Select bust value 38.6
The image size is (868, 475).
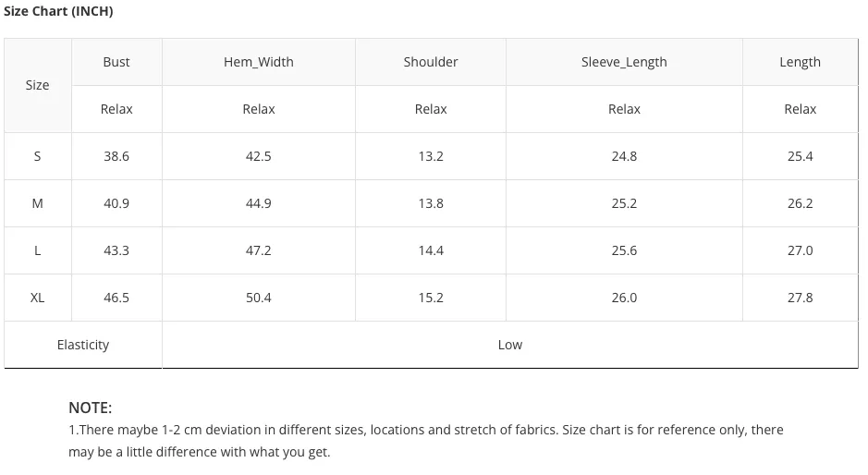tap(116, 156)
